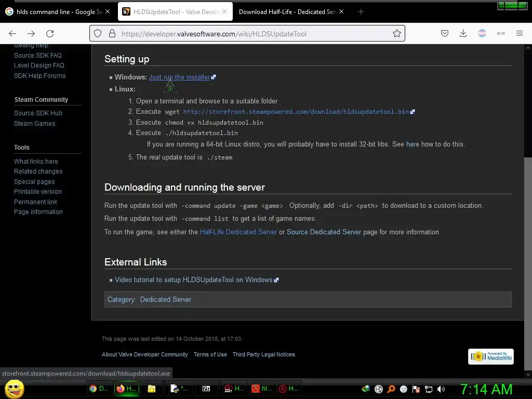Open Steam Games sidebar link
532x399 pixels.
tap(34, 124)
